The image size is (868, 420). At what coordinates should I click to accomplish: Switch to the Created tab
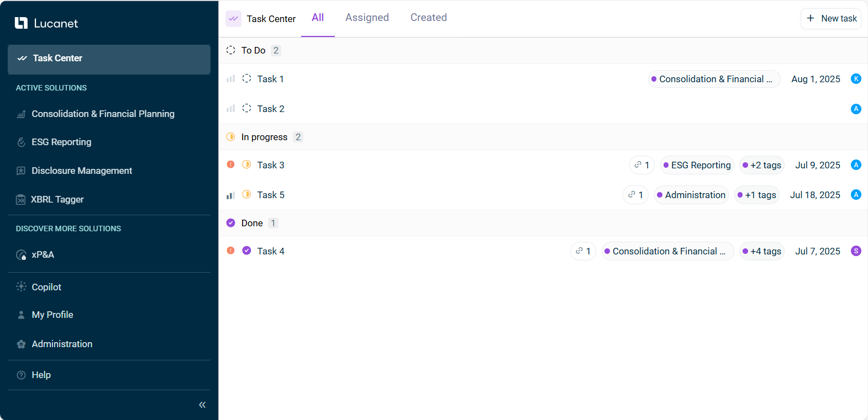(429, 18)
